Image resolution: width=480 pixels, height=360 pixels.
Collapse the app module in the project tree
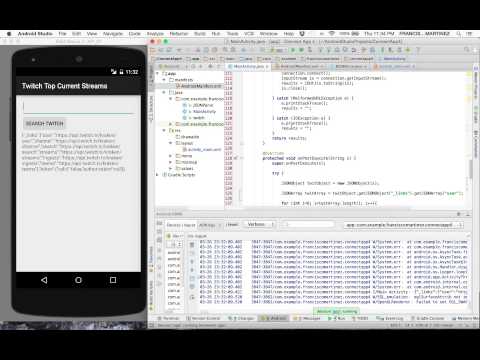(158, 73)
